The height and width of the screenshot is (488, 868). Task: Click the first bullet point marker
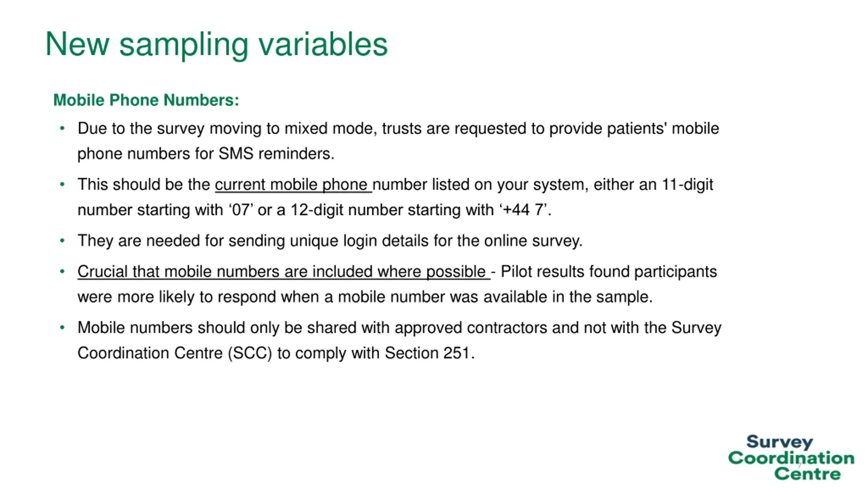(x=62, y=128)
